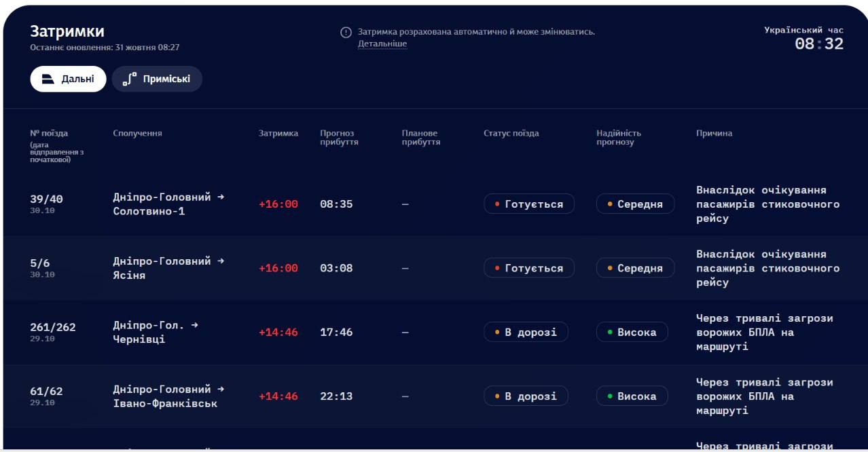Click the route icon in Приміські tab
Image resolution: width=868 pixels, height=452 pixels.
pyautogui.click(x=130, y=79)
